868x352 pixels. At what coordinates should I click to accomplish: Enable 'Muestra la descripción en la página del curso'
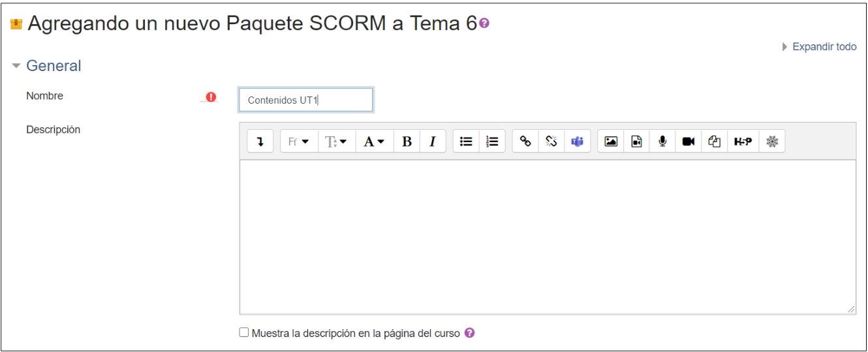244,332
